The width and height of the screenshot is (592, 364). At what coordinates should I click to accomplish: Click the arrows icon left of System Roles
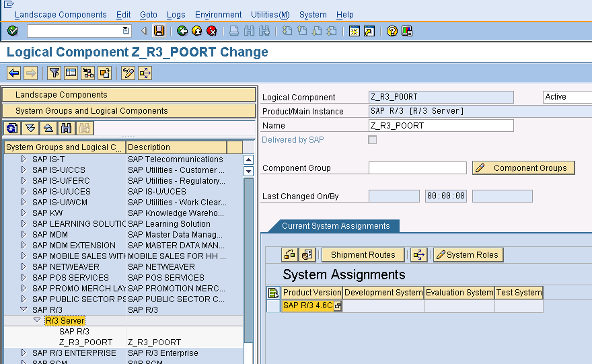[418, 254]
